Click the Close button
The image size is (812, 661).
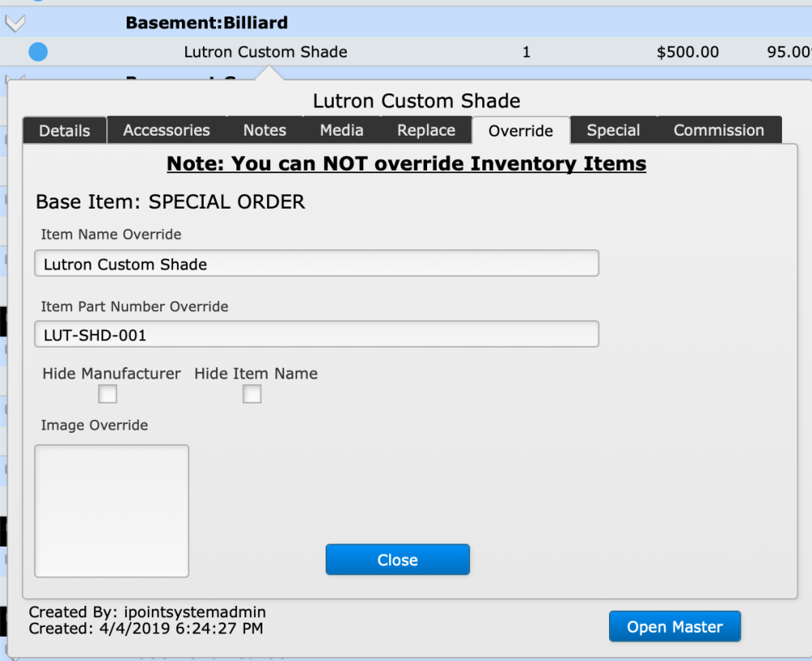point(397,559)
